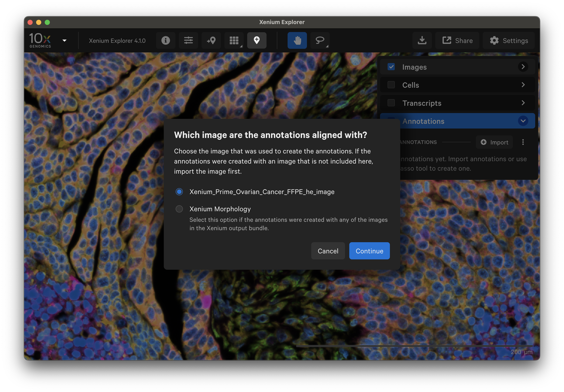The height and width of the screenshot is (392, 564).
Task: Select the lasso selection tool
Action: point(320,40)
